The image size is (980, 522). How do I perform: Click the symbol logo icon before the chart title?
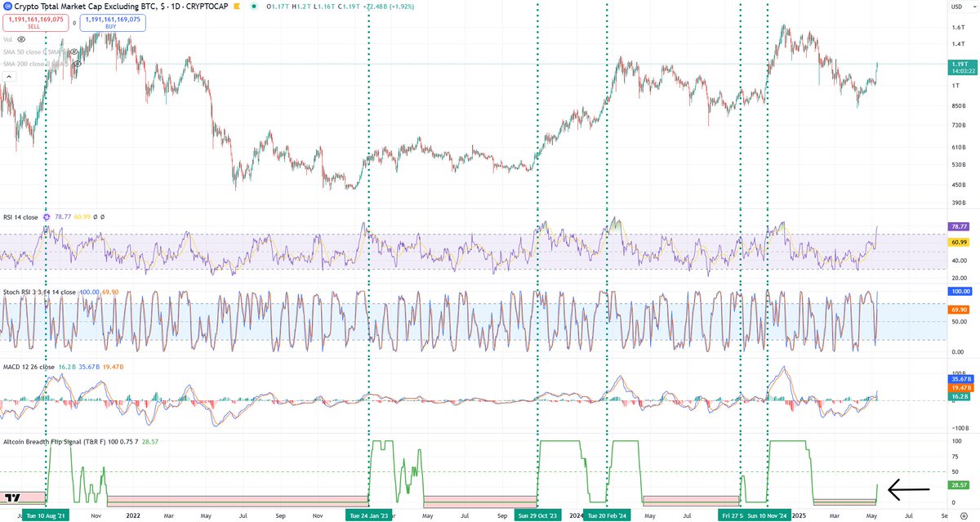7,7
